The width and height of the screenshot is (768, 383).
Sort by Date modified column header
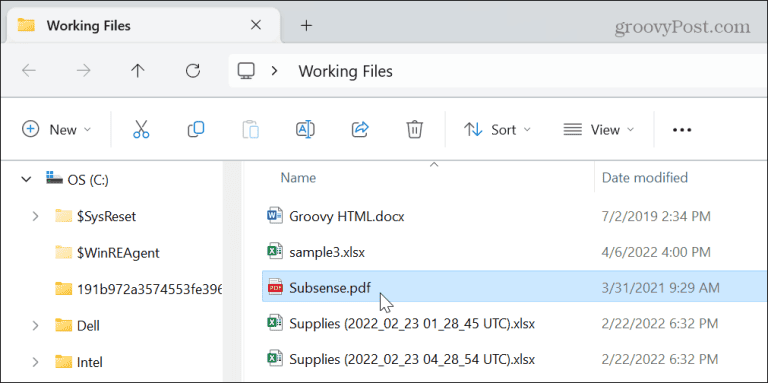click(645, 177)
